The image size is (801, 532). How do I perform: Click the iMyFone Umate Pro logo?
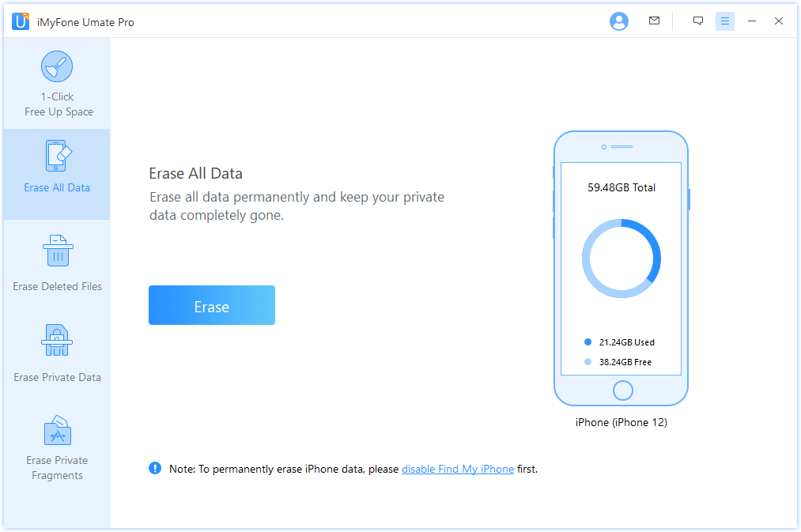tap(21, 21)
